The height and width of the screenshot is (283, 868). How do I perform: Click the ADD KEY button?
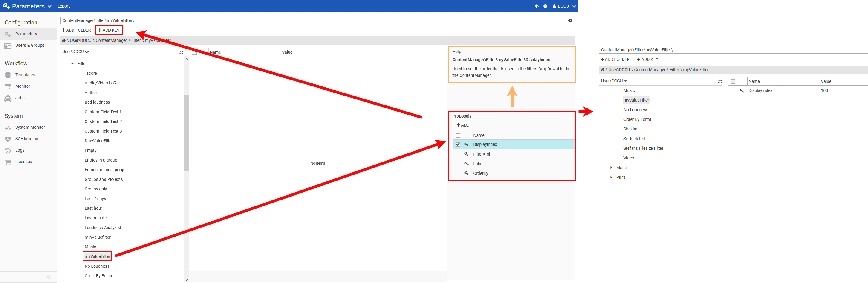click(109, 30)
